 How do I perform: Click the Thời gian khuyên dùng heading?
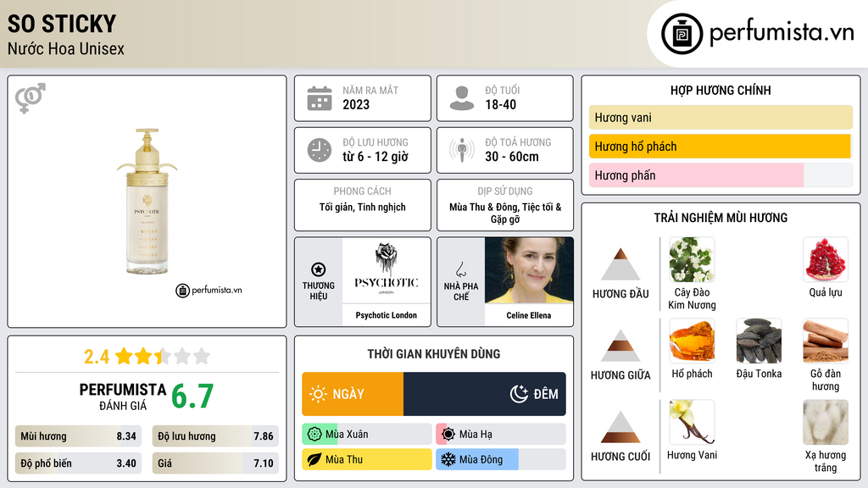[434, 354]
